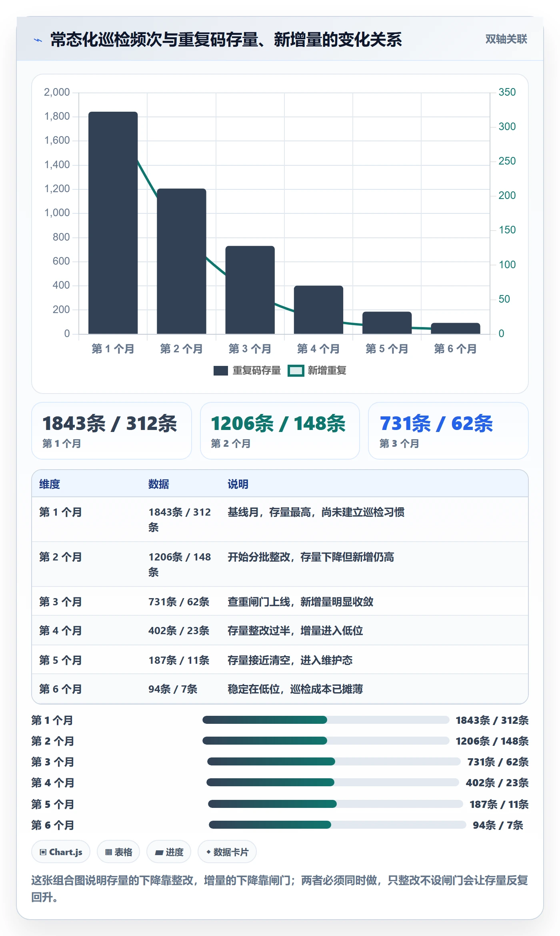
Task: Open the blue data card 731条 / 62条
Action: click(x=448, y=431)
